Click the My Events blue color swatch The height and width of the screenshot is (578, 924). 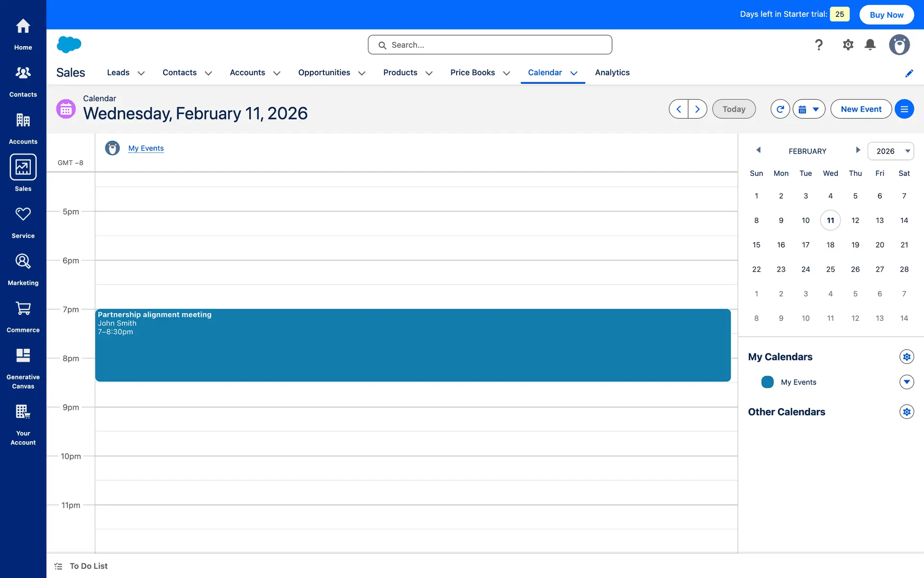768,382
